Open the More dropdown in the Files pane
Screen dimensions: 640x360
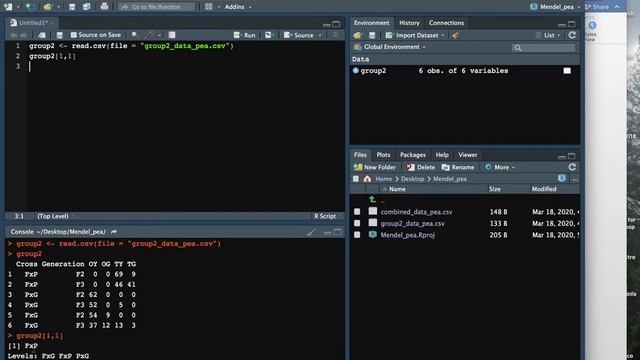500,167
